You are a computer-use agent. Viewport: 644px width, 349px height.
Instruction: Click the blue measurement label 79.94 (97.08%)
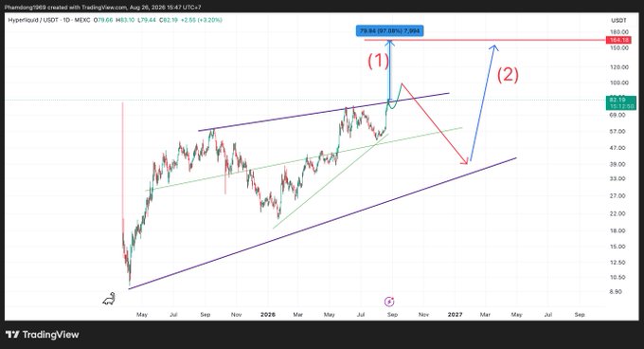point(389,31)
